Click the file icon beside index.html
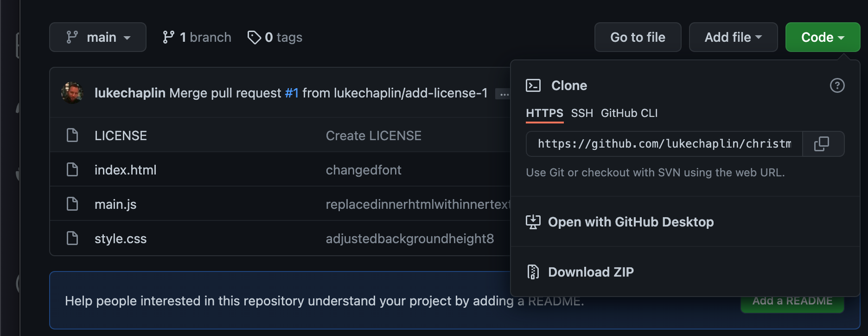 [72, 169]
